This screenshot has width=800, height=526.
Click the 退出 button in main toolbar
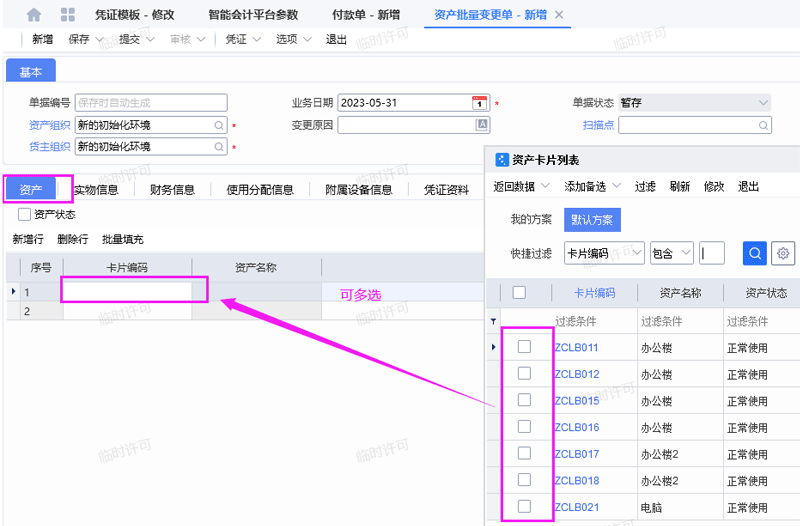click(336, 39)
